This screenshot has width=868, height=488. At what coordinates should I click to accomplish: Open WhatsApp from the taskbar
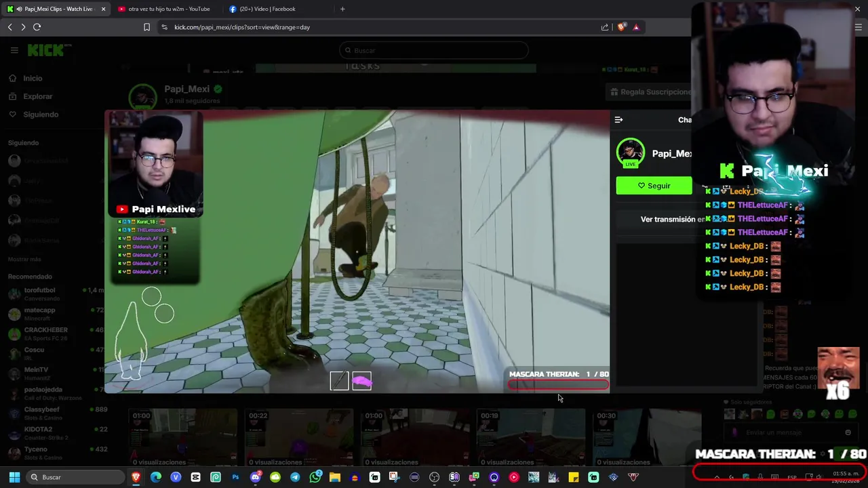pos(315,477)
